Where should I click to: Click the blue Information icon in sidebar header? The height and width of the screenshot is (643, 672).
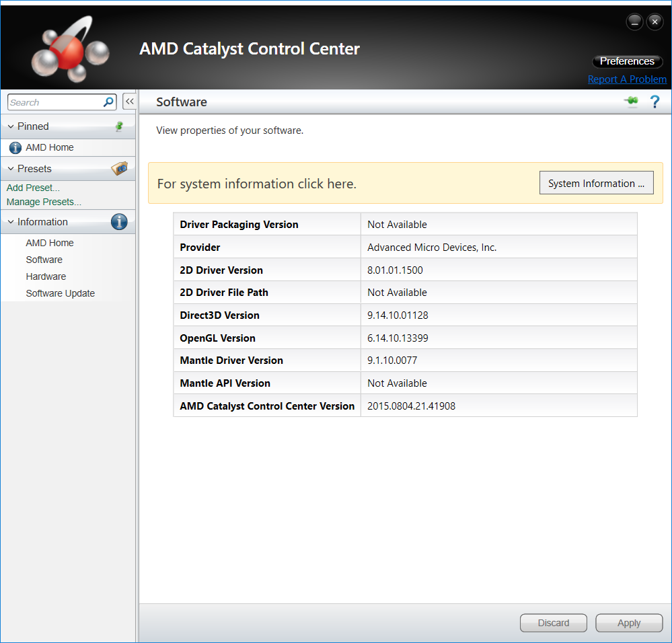119,221
